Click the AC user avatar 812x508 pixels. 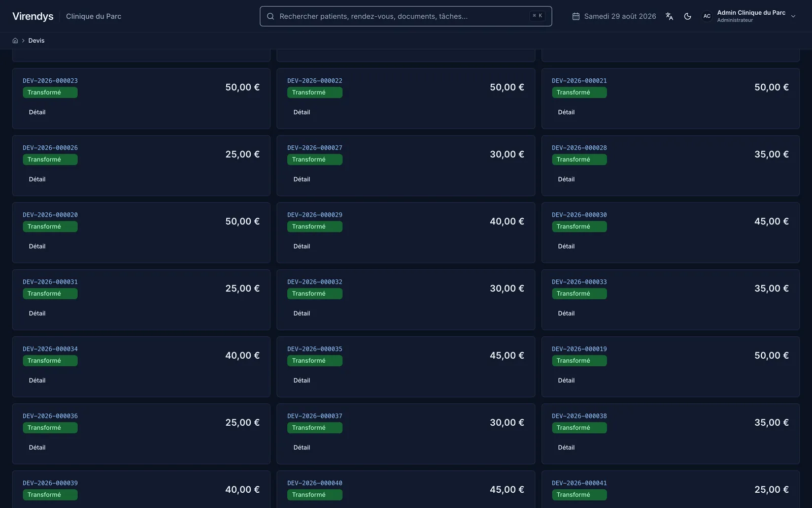click(x=707, y=16)
